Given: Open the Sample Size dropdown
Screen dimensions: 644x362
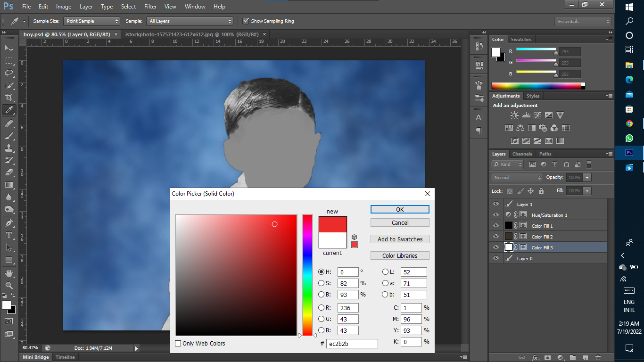Looking at the screenshot, I should [91, 21].
